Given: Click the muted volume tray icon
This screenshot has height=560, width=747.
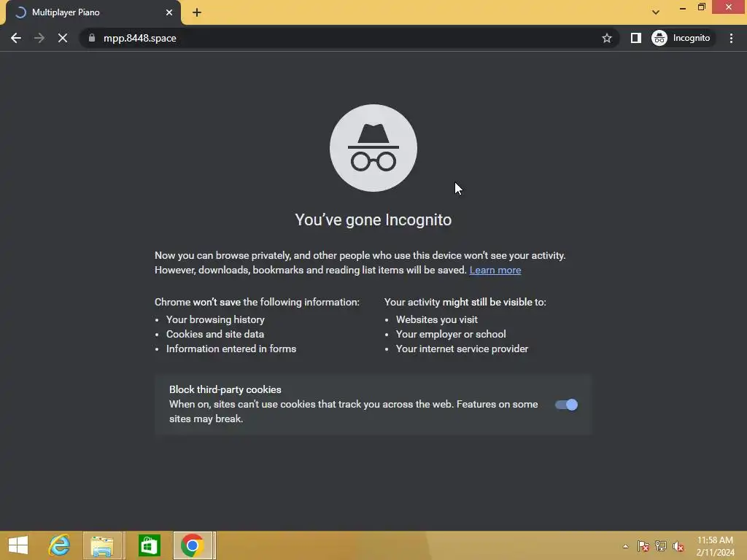Looking at the screenshot, I should (x=678, y=546).
